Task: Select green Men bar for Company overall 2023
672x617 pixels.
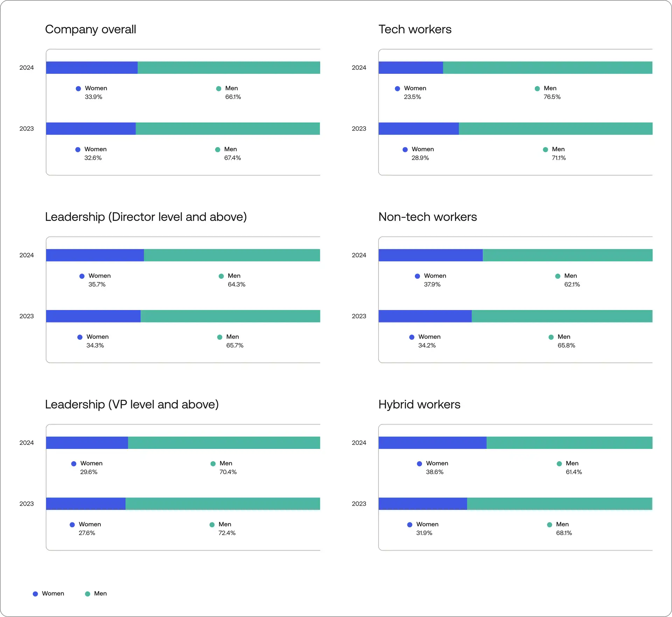Action: [x=227, y=129]
